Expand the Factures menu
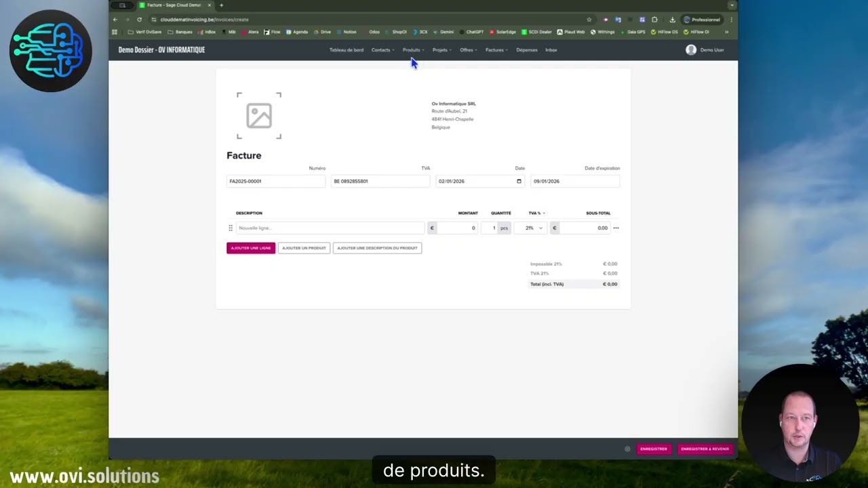 click(x=496, y=50)
